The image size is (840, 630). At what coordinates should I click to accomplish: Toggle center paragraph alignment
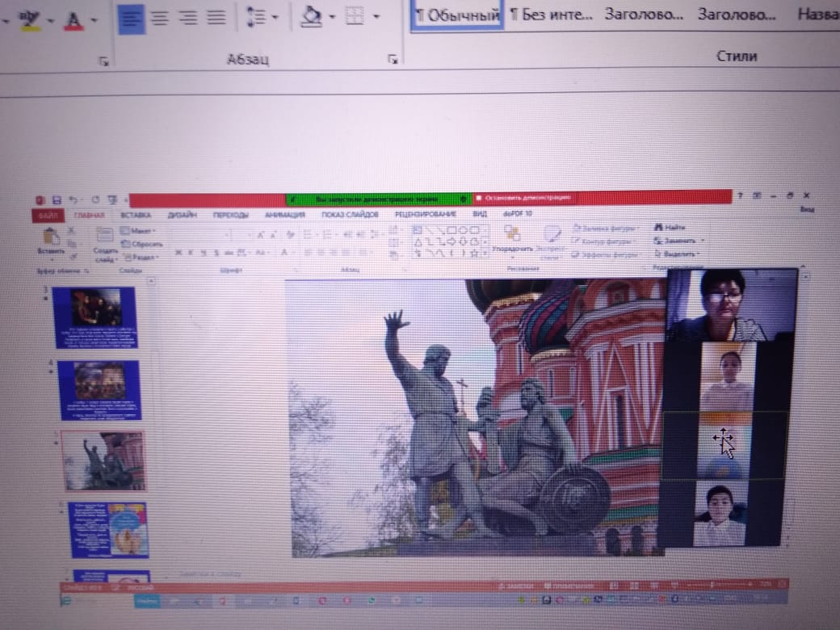click(x=159, y=18)
